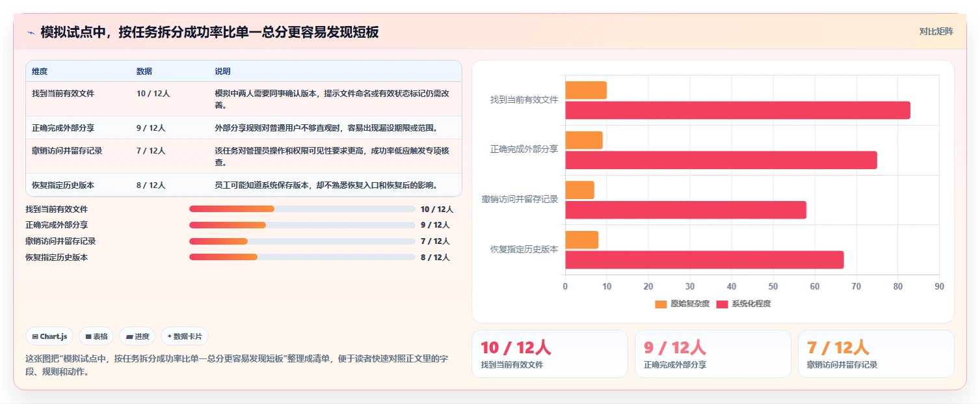980x404 pixels.
Task: Select the 进度 tag chip
Action: (x=137, y=336)
